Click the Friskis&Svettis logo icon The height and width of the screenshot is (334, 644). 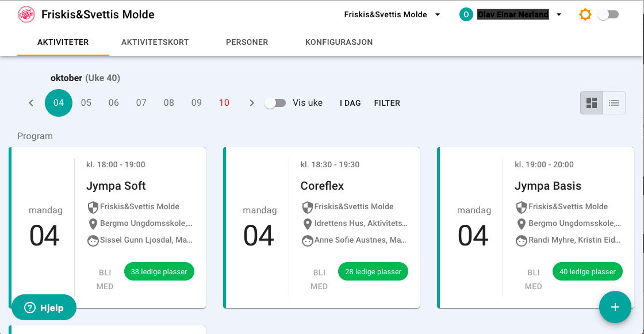[x=26, y=14]
